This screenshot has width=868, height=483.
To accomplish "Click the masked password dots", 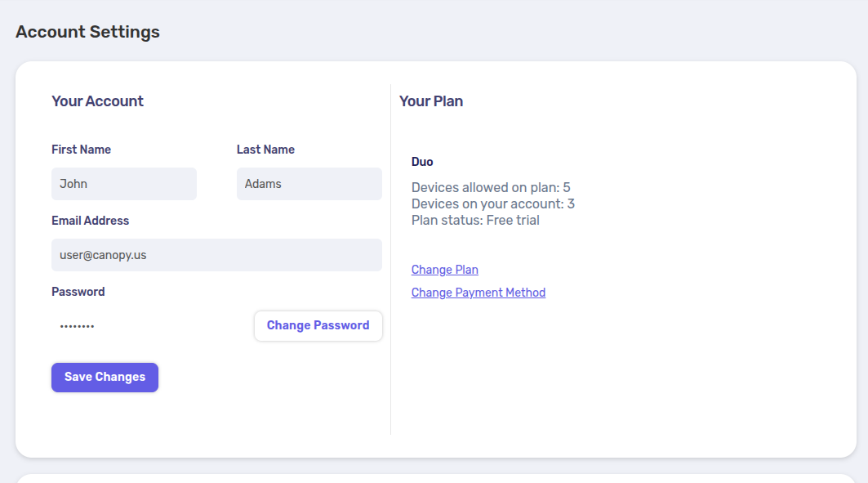I will pyautogui.click(x=77, y=326).
